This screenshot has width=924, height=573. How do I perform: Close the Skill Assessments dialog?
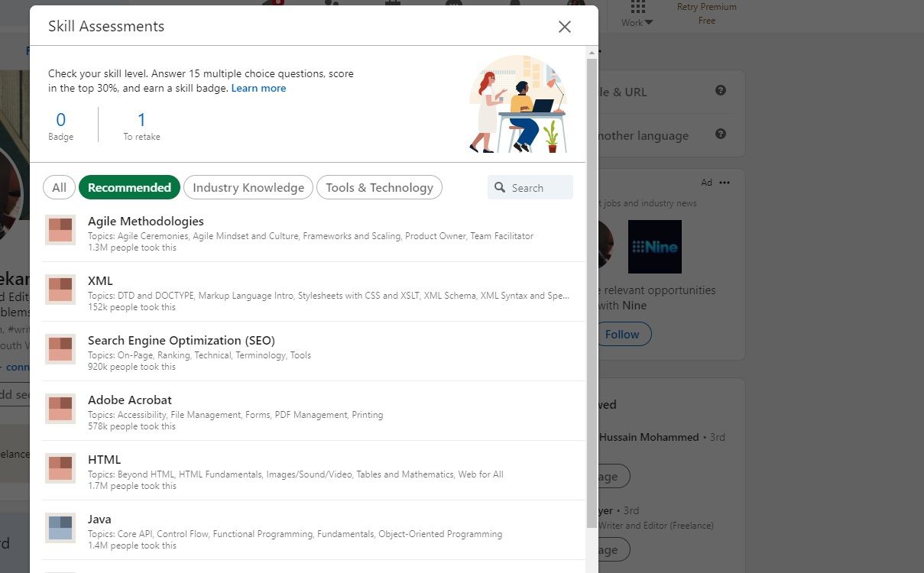[564, 27]
